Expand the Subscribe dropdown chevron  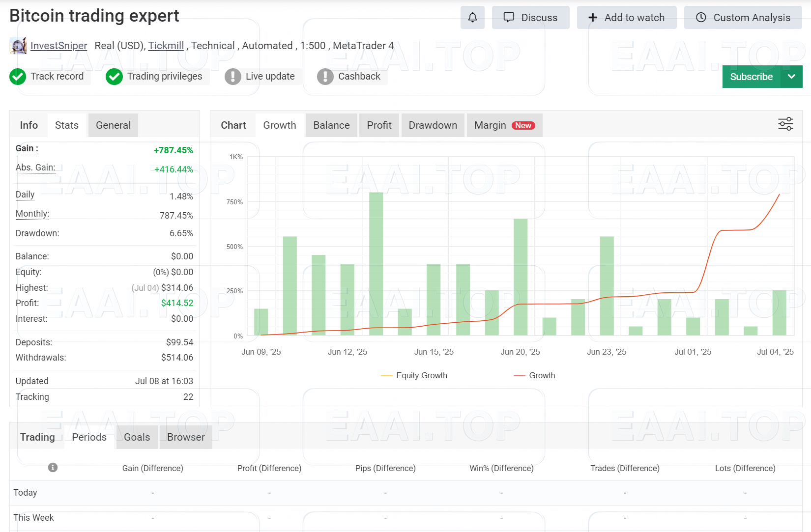click(x=792, y=77)
